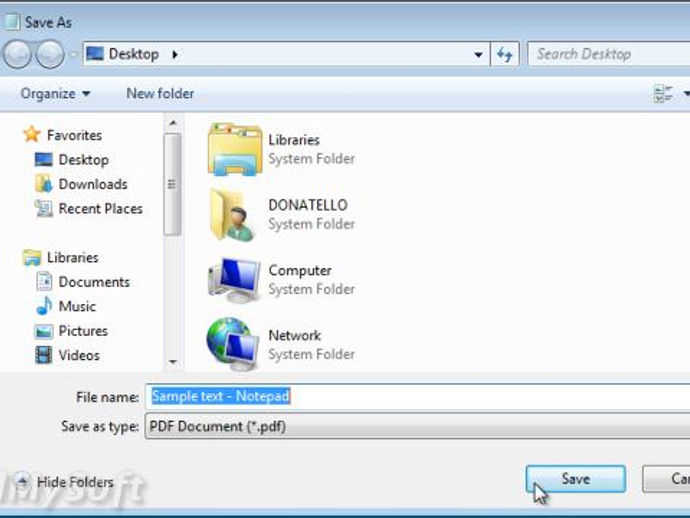Open the address bar history dropdown

478,55
